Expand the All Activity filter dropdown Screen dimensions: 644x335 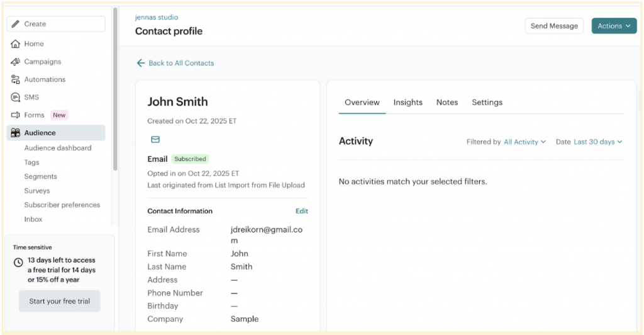click(x=525, y=142)
